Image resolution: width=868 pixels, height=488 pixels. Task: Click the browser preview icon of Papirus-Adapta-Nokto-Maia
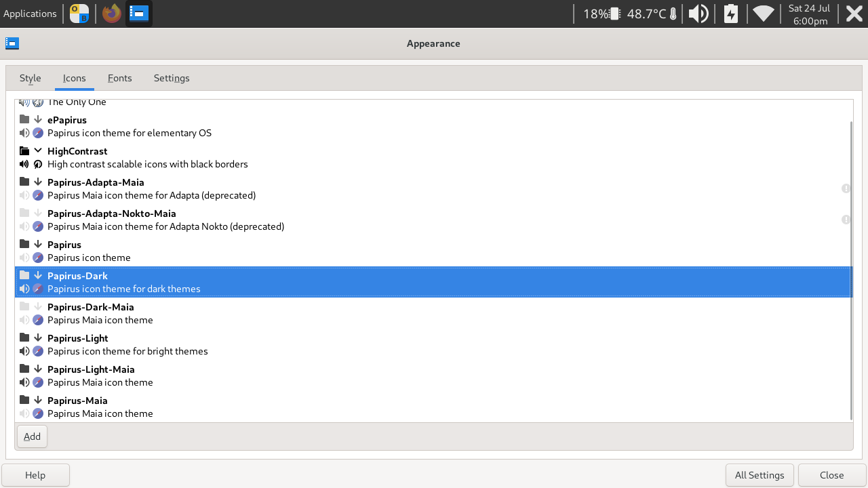click(x=38, y=226)
